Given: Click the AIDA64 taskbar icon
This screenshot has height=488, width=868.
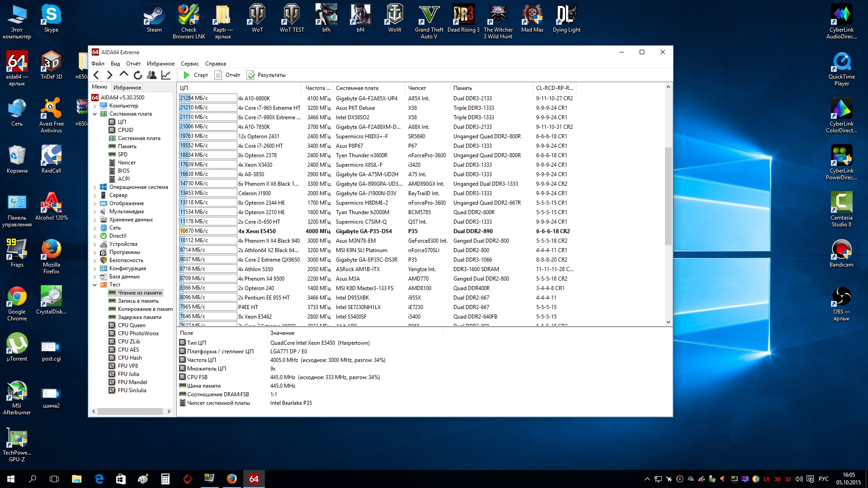Looking at the screenshot, I should point(254,479).
